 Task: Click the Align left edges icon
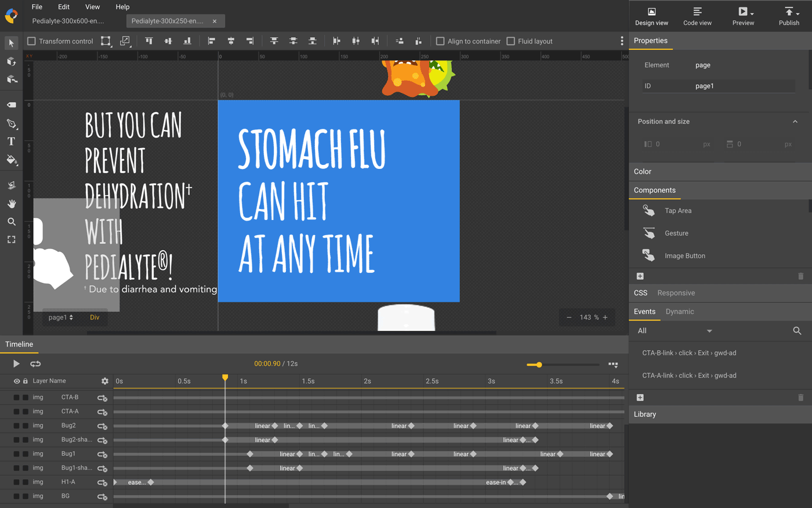[x=212, y=41]
